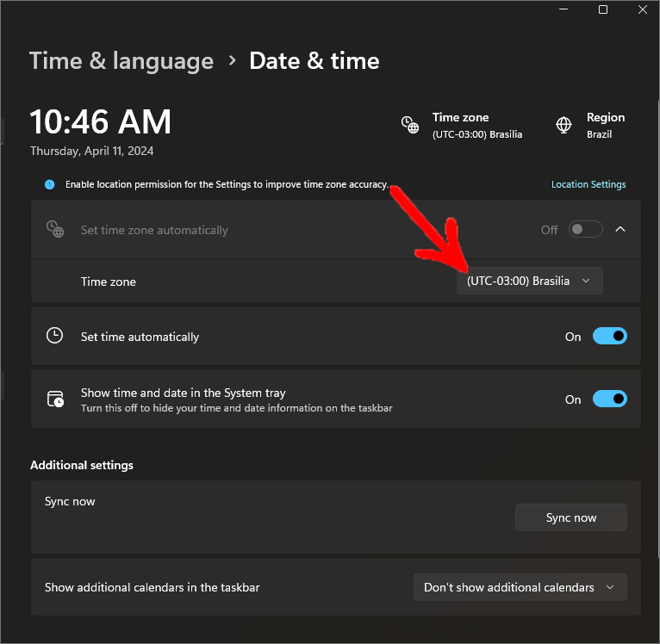Click the enable location permission message text
660x644 pixels.
click(x=227, y=184)
